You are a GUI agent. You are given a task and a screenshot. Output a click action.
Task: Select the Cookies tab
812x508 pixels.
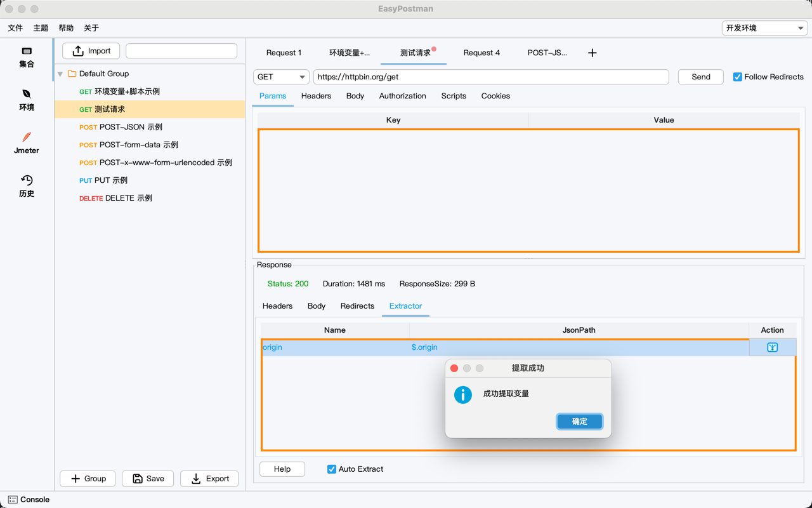(x=495, y=96)
